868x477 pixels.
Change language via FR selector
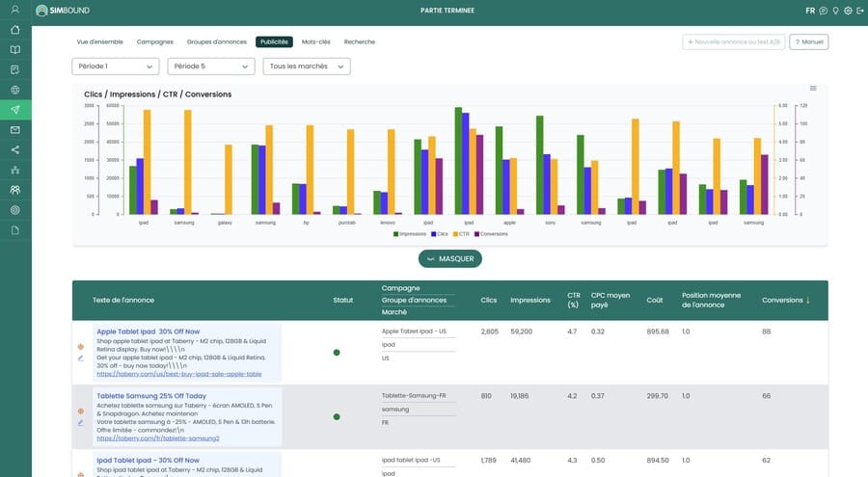coord(810,11)
